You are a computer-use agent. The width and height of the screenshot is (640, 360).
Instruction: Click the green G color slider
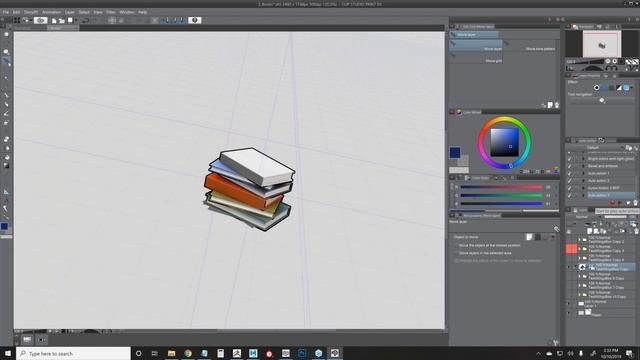(501, 196)
